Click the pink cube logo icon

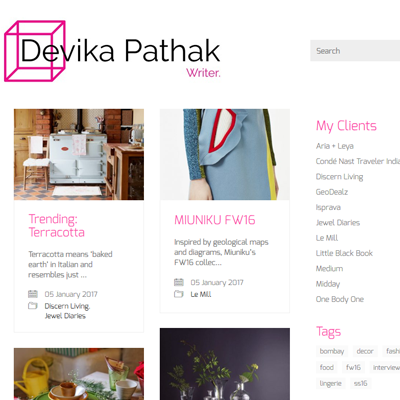[35, 51]
